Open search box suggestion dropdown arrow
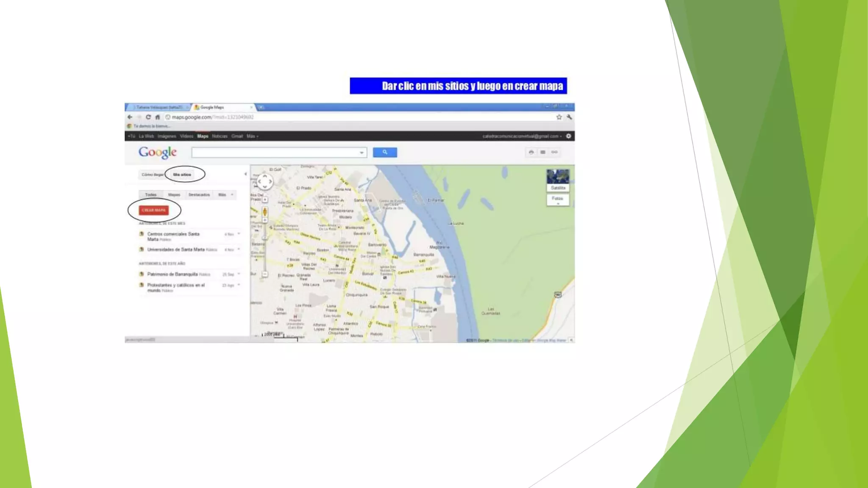 (x=362, y=152)
